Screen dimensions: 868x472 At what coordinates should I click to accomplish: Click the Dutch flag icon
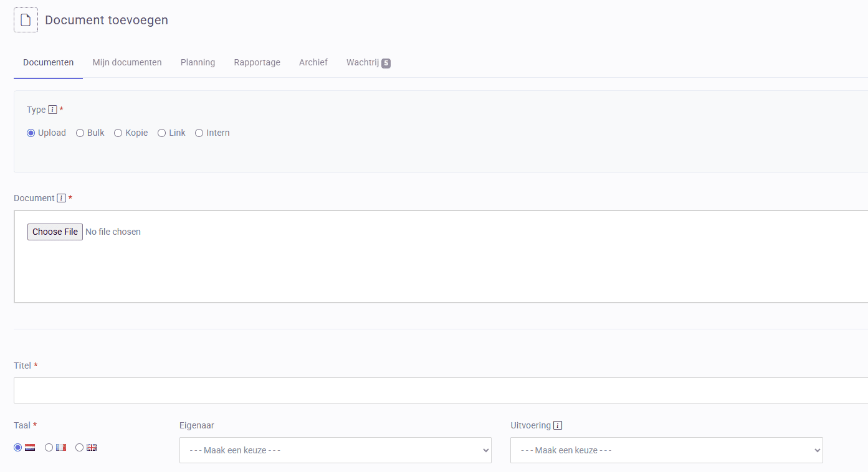[30, 447]
